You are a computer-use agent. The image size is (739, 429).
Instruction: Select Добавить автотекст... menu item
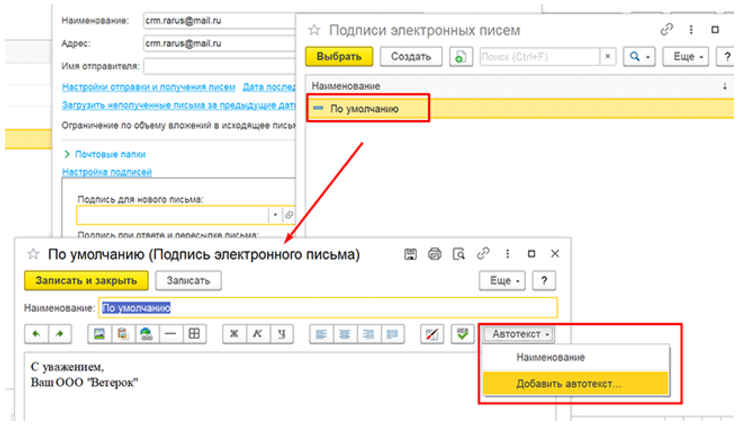(x=567, y=383)
